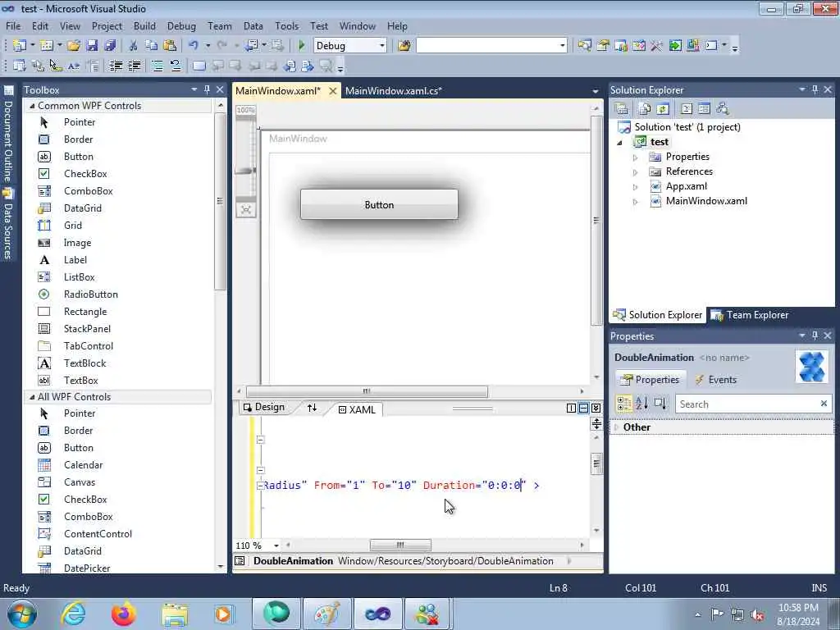The width and height of the screenshot is (840, 630).
Task: Click the Copy icon in toolbar
Action: click(x=152, y=46)
